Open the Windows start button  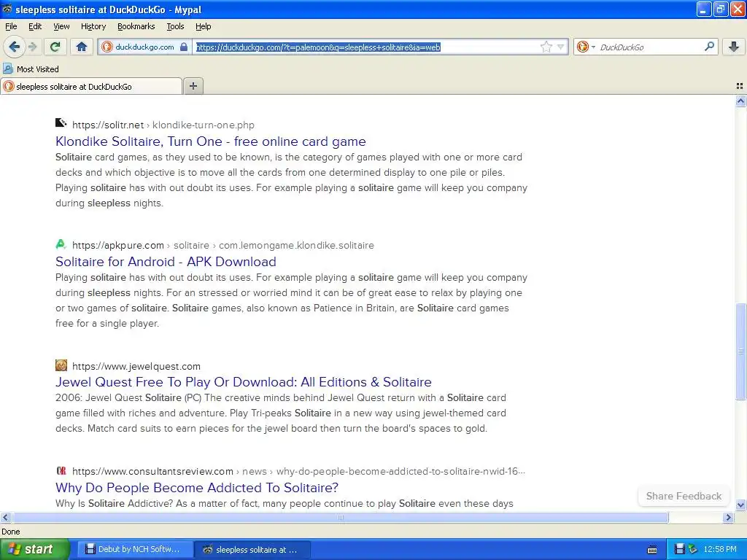coord(35,550)
